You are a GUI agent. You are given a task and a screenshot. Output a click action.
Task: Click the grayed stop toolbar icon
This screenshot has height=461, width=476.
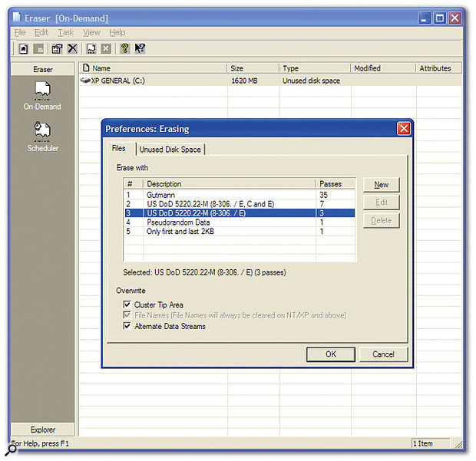pos(106,48)
